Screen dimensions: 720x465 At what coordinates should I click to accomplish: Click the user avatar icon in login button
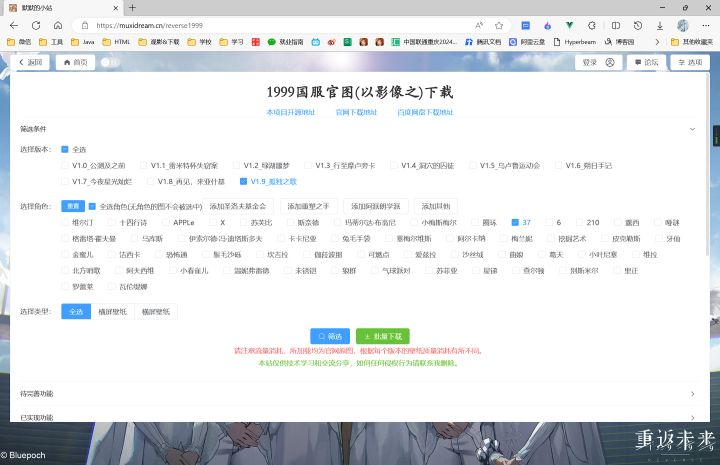[x=610, y=62]
